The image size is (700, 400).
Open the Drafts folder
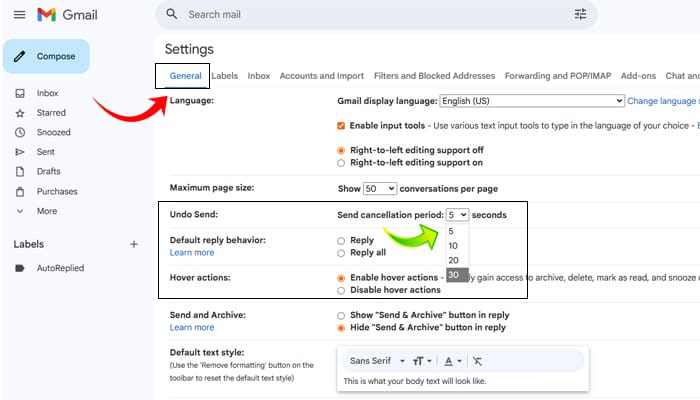click(49, 171)
